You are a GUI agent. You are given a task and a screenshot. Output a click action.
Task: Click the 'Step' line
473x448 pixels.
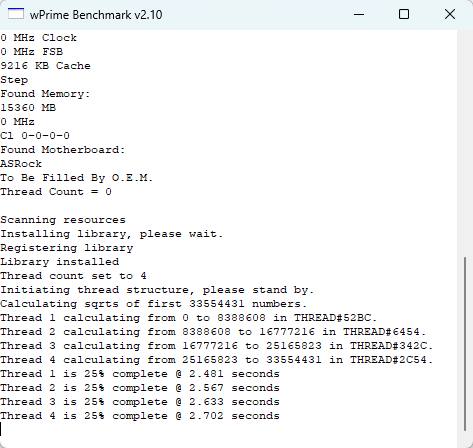click(14, 80)
